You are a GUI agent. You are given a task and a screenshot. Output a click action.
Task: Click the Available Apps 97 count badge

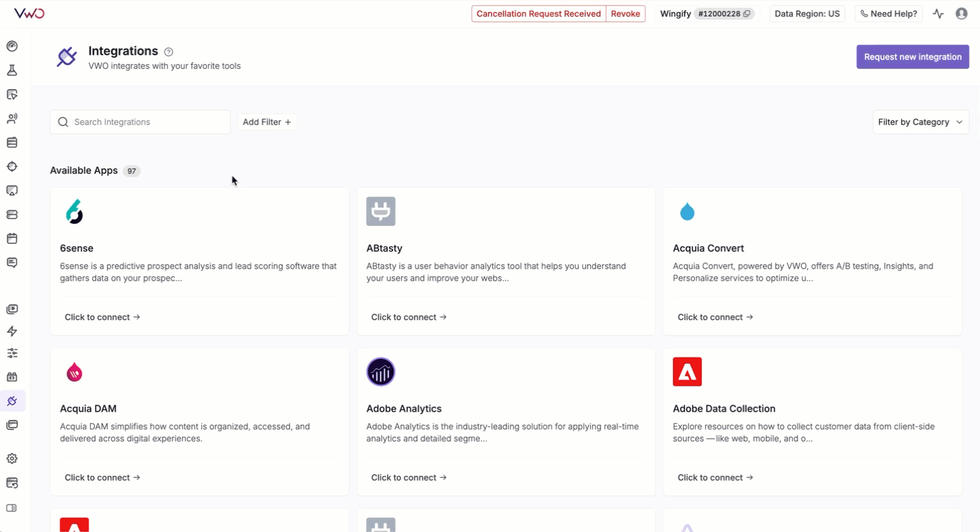132,171
